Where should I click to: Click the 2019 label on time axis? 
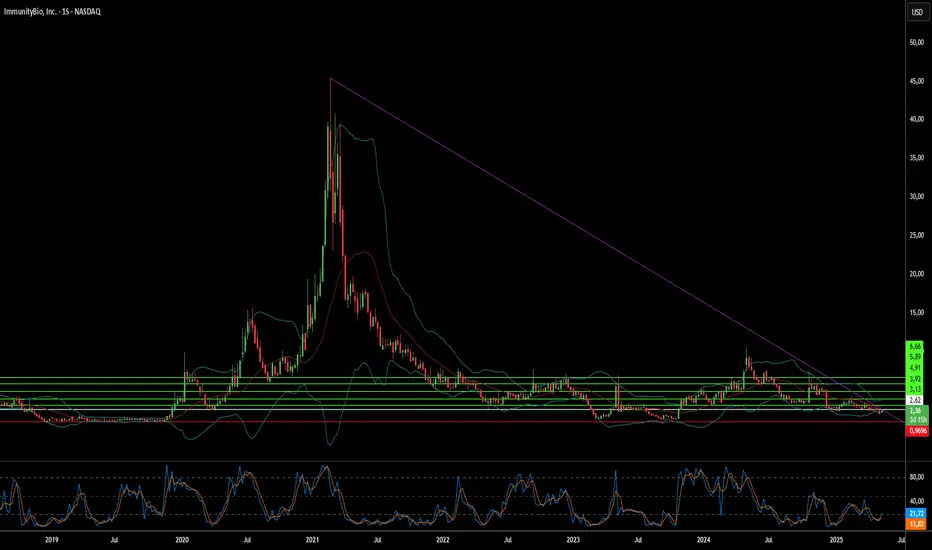tap(52, 540)
